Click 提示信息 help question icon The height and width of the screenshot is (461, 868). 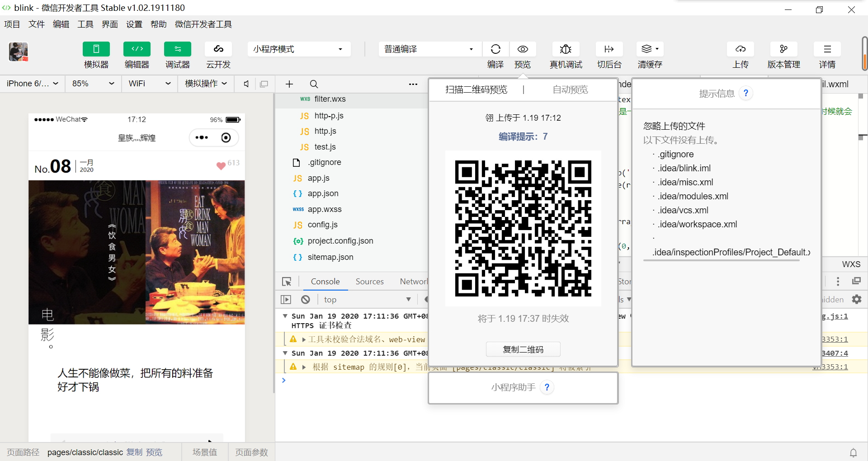point(746,93)
